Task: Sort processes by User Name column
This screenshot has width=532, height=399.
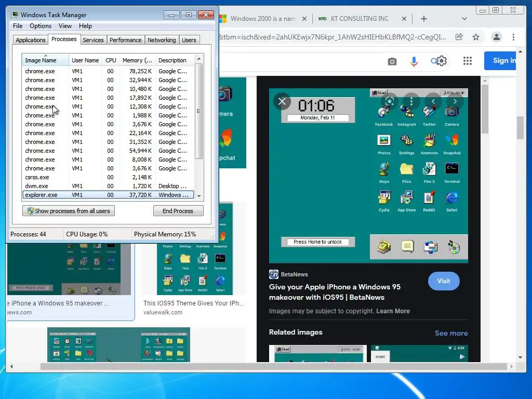Action: [x=85, y=60]
